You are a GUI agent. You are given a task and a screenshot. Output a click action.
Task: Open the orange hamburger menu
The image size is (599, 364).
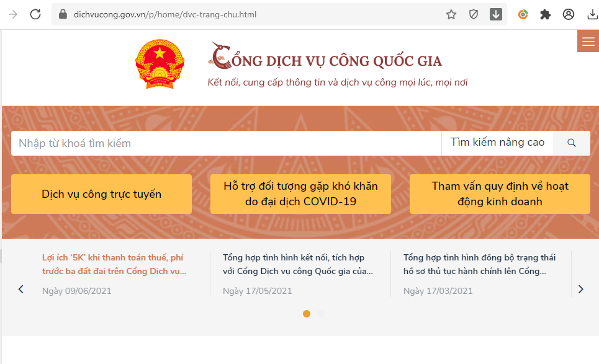(x=588, y=41)
